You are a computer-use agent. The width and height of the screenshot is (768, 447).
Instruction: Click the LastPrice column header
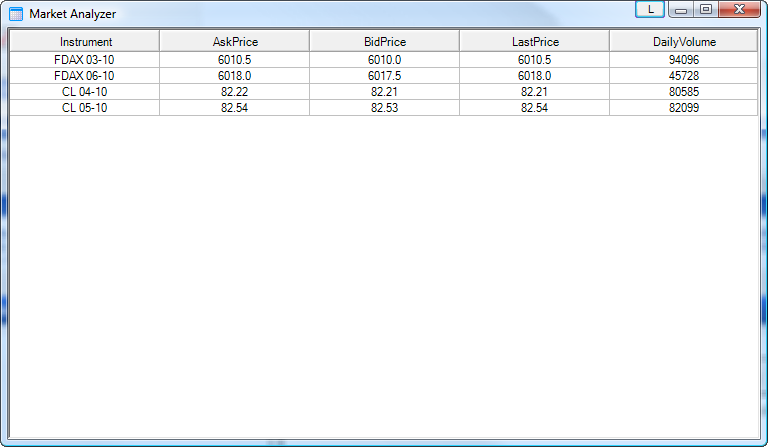[534, 42]
